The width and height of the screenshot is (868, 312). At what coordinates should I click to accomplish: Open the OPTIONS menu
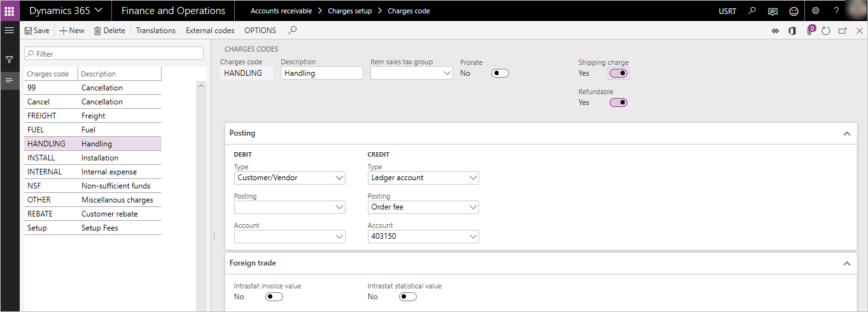(260, 31)
